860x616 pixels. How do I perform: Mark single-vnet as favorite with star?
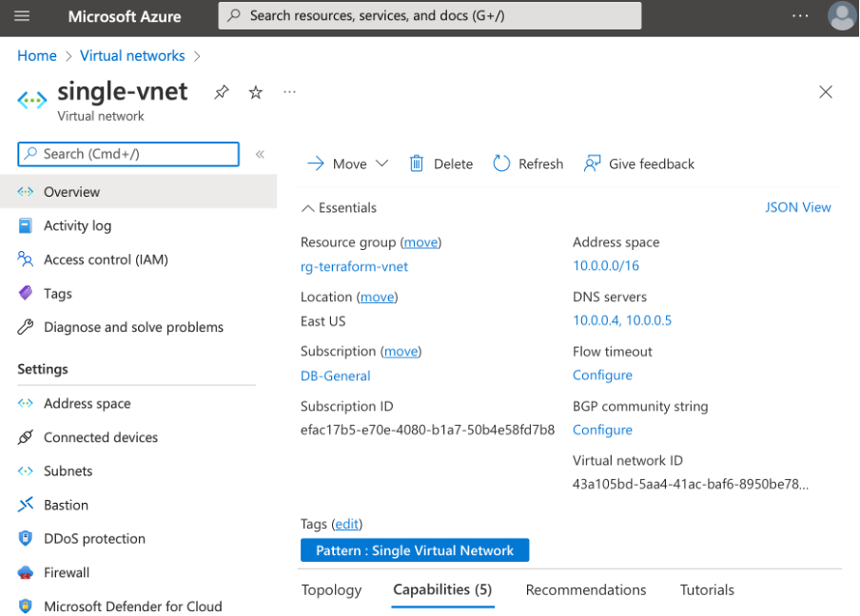tap(256, 92)
